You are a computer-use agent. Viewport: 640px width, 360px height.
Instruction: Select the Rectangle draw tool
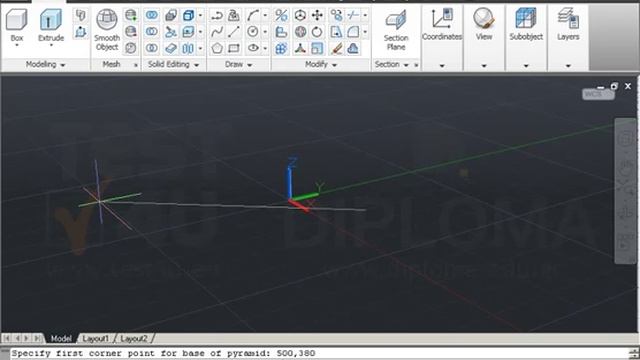point(234,48)
